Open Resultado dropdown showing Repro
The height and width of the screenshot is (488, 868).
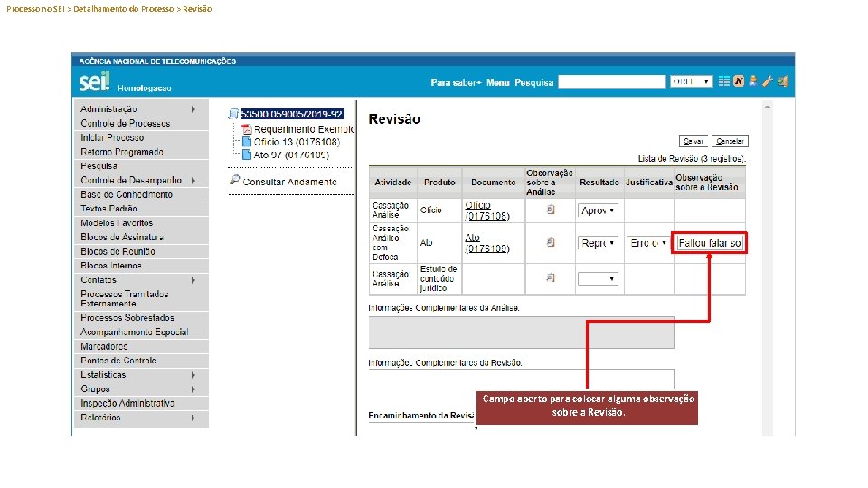pyautogui.click(x=598, y=243)
